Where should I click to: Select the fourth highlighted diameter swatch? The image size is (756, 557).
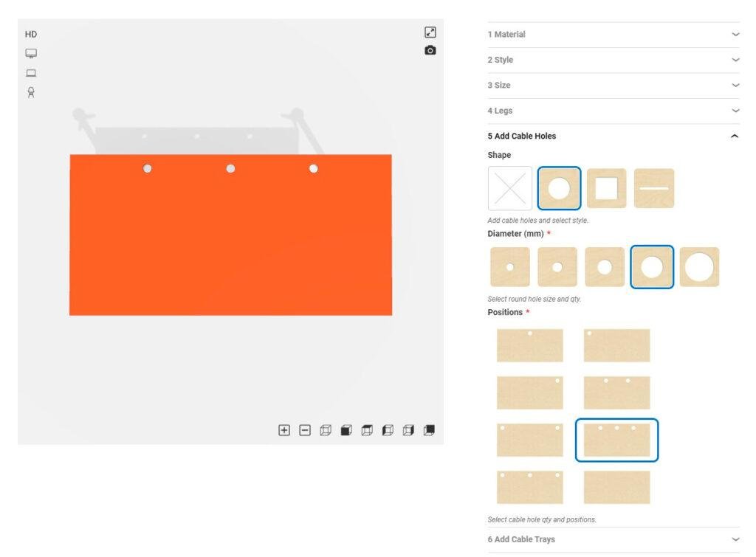click(x=652, y=267)
